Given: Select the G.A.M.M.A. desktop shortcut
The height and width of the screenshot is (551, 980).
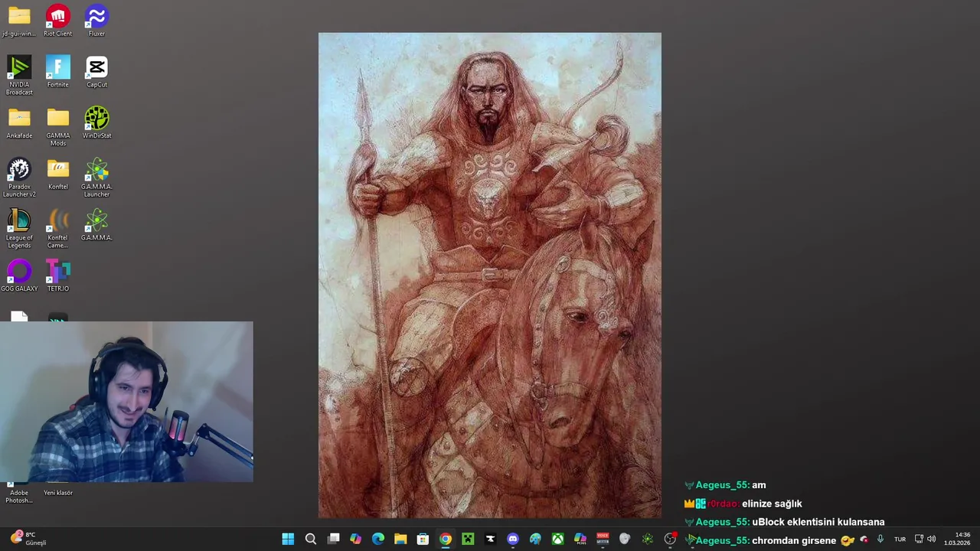Looking at the screenshot, I should coord(96,225).
